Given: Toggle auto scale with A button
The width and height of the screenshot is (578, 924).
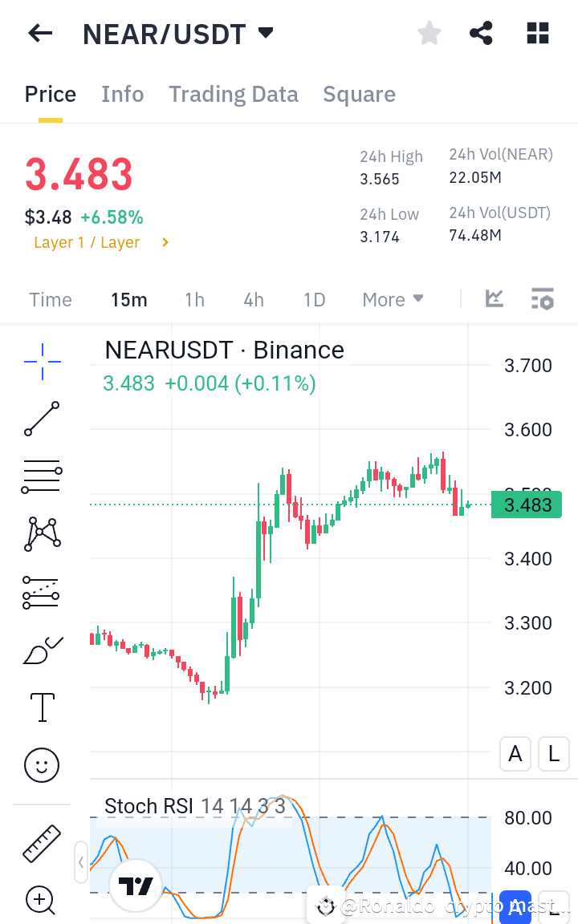Looking at the screenshot, I should coord(515,754).
